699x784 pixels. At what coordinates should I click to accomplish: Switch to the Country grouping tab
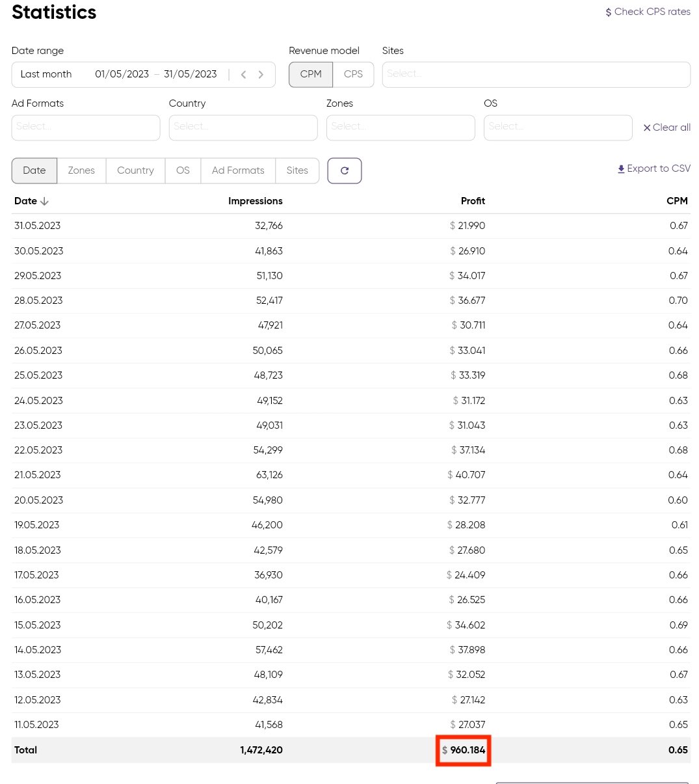[x=135, y=170]
